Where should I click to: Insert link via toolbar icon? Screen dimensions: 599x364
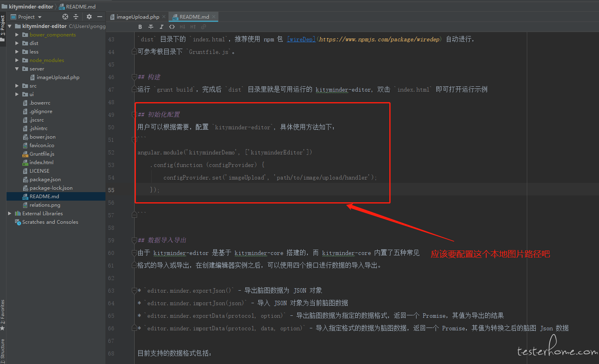[x=204, y=27]
